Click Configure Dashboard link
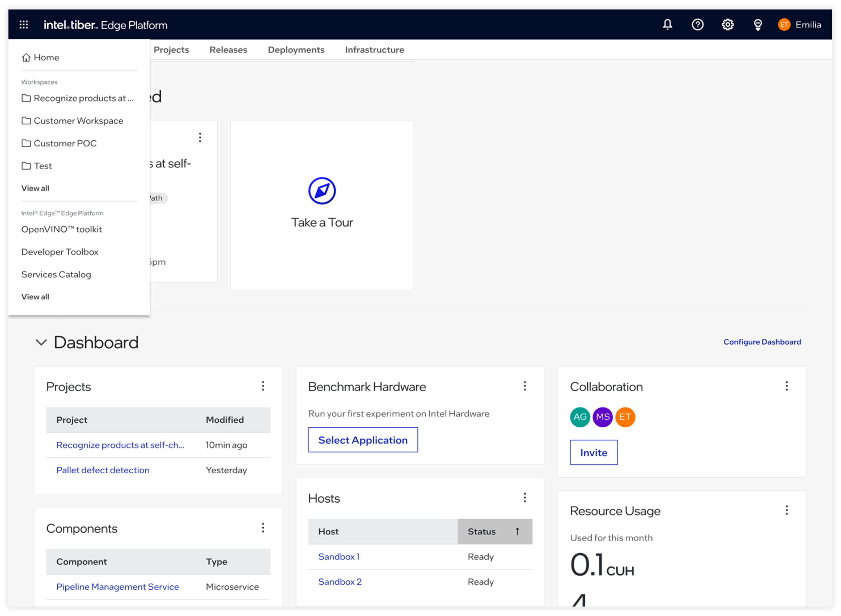Viewport: 841px width, 616px height. coord(762,342)
